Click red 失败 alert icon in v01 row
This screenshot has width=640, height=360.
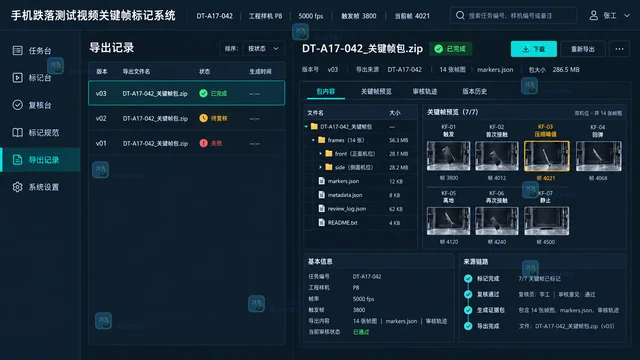pyautogui.click(x=203, y=143)
